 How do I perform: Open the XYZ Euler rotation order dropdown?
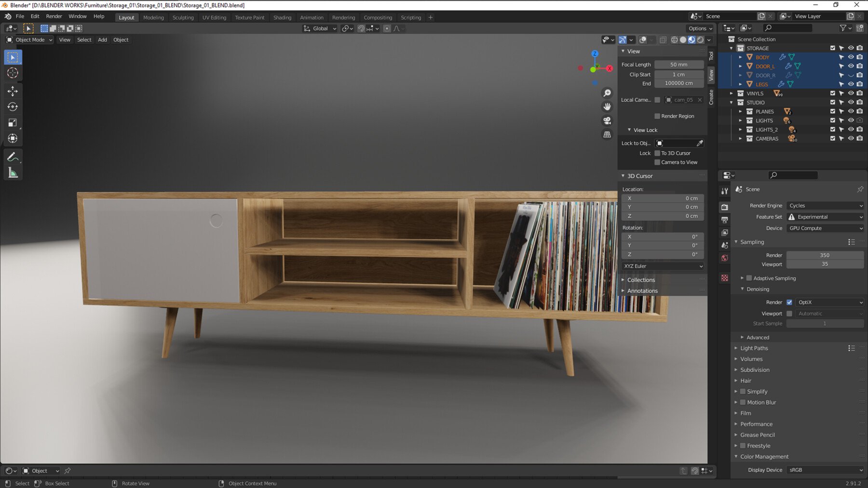click(x=662, y=266)
